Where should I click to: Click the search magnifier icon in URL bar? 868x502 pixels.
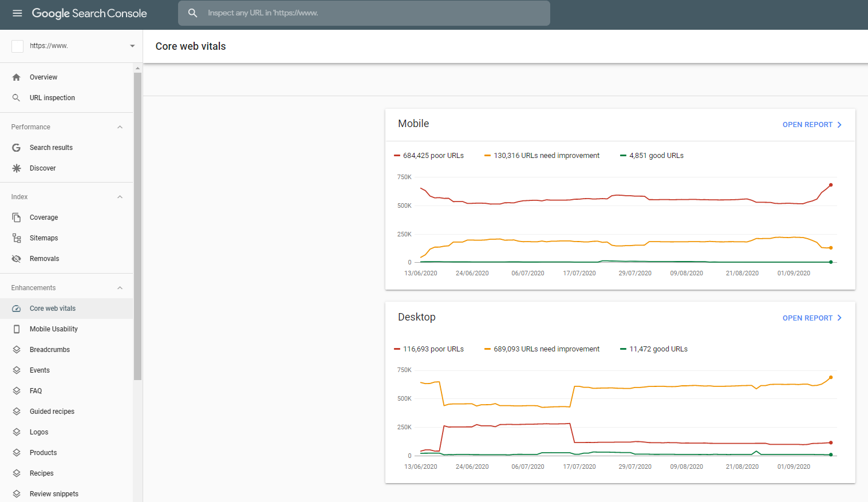[x=193, y=13]
